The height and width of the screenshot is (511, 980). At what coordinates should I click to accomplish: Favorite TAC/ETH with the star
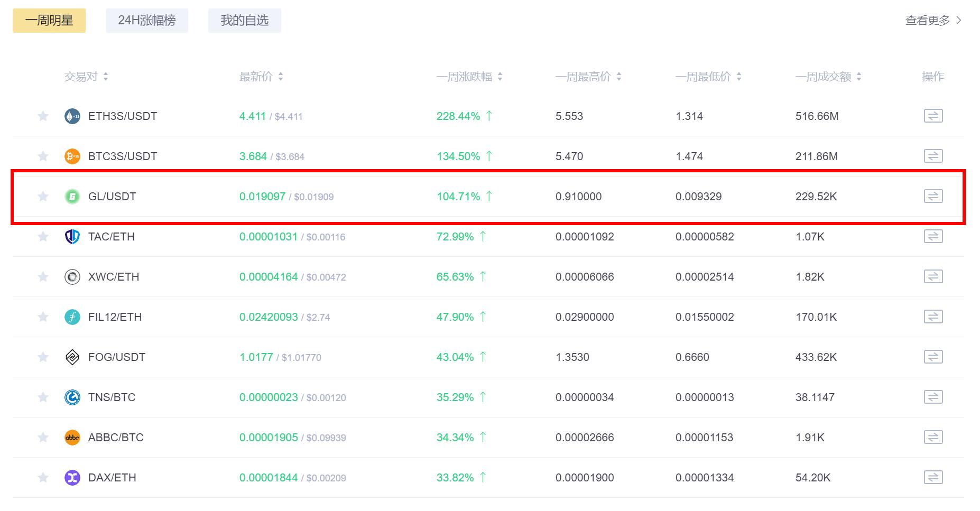pyautogui.click(x=43, y=236)
